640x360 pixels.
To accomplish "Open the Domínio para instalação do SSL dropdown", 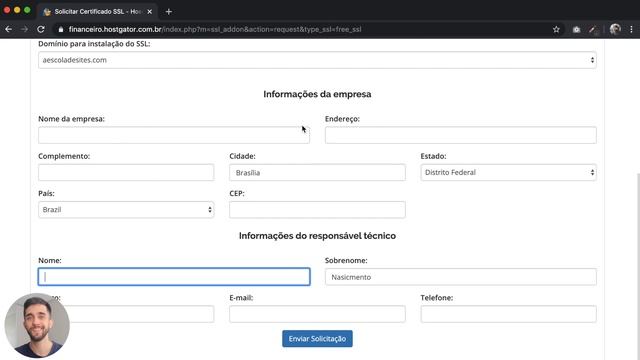I will [317, 60].
